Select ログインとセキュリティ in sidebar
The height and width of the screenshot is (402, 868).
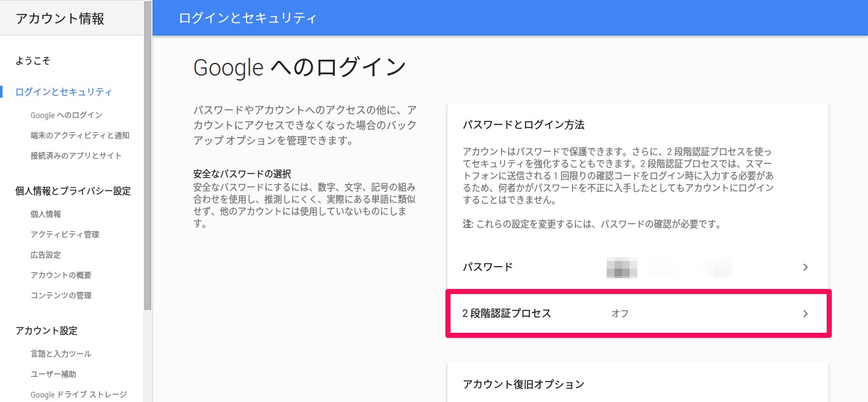(x=64, y=92)
